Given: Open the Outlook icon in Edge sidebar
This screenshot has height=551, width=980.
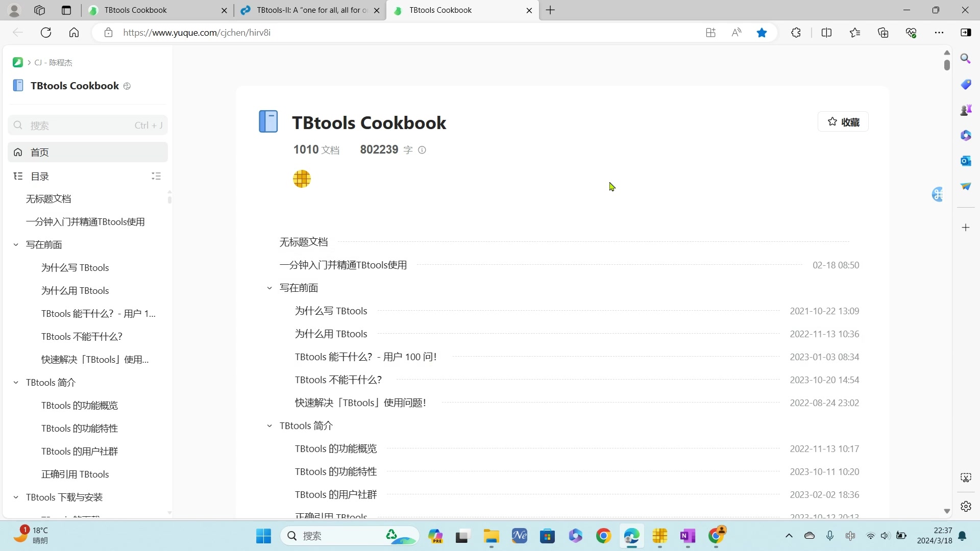Looking at the screenshot, I should click(966, 161).
